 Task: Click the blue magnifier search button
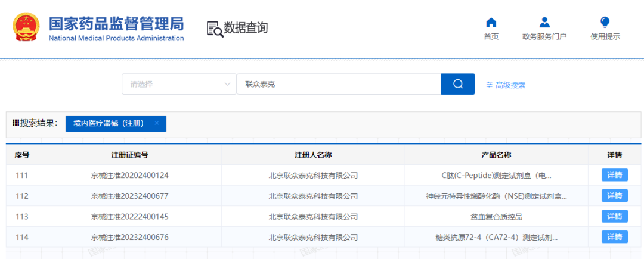pyautogui.click(x=457, y=84)
